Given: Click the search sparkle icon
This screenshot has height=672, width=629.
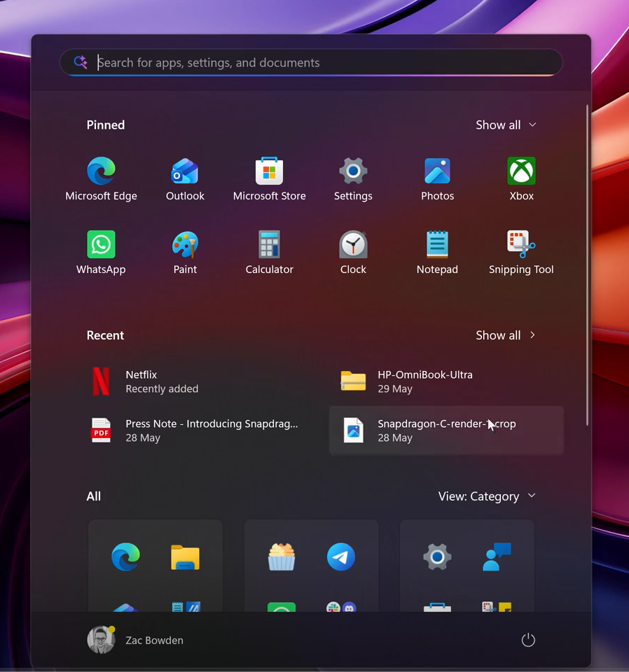Looking at the screenshot, I should point(80,62).
